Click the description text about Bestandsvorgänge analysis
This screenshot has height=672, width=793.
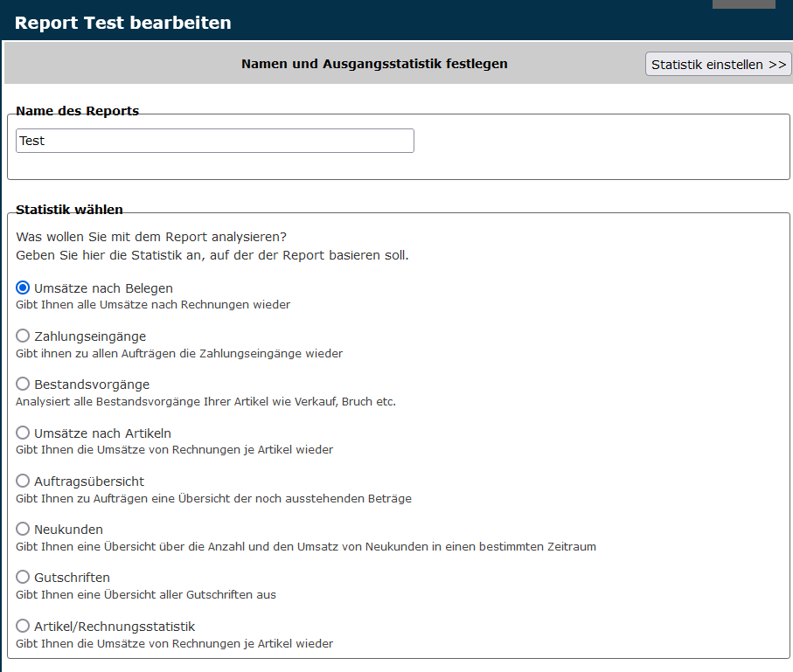205,402
